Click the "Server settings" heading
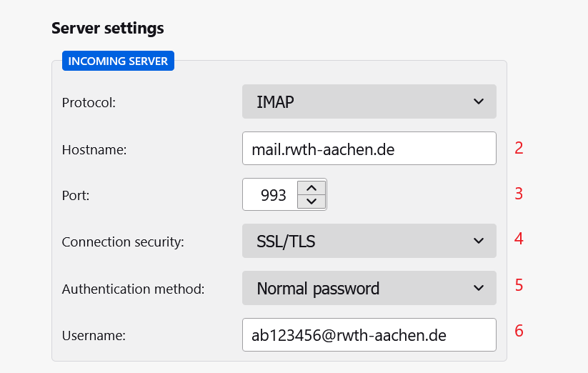Viewport: 588px width, 373px height. click(107, 29)
